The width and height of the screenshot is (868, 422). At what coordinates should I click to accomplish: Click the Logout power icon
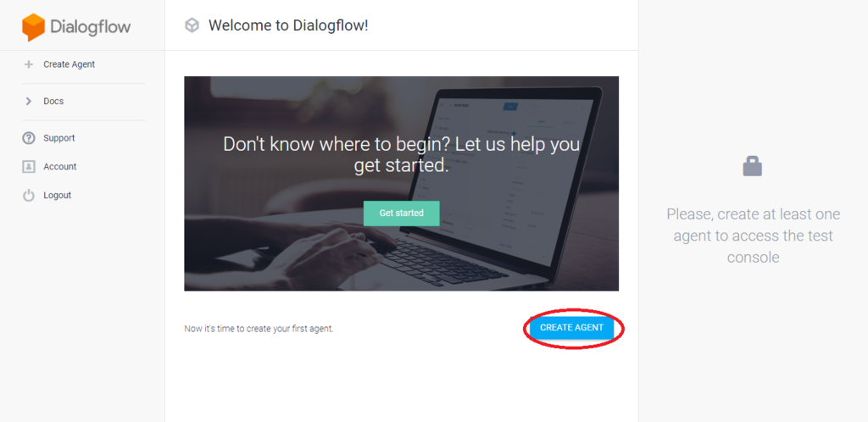[29, 195]
